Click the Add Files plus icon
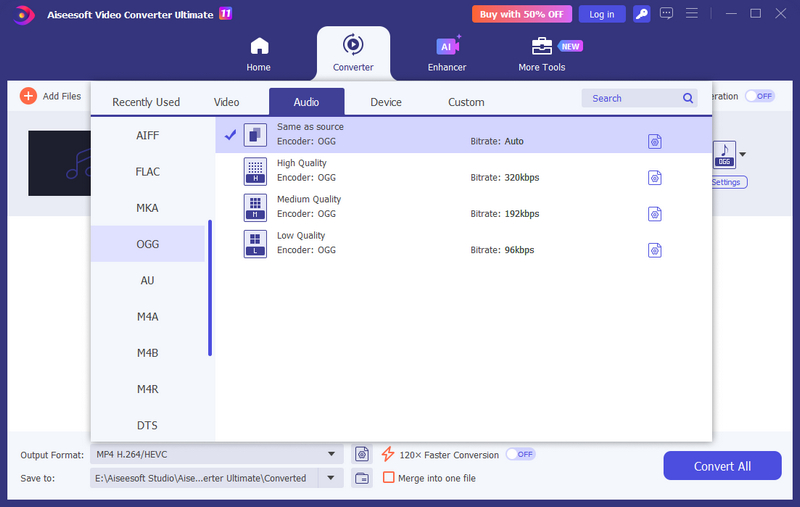Viewport: 800px width, 507px height. pos(29,96)
